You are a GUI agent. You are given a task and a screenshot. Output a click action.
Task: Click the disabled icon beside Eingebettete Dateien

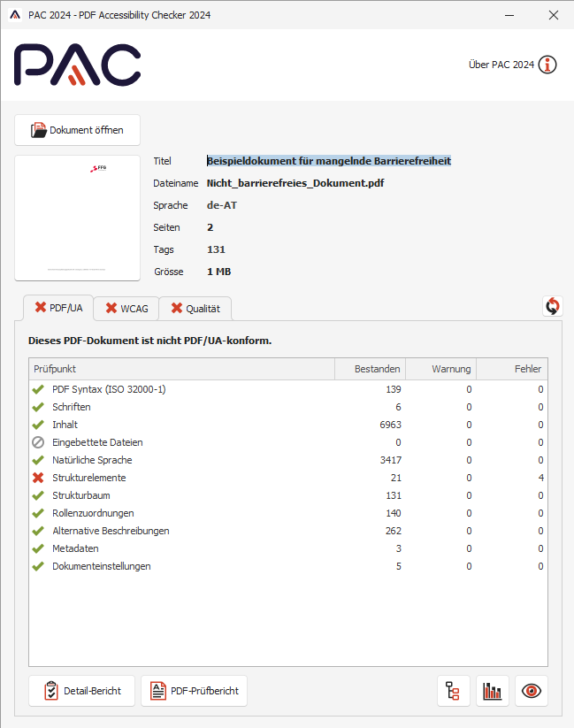pos(38,442)
